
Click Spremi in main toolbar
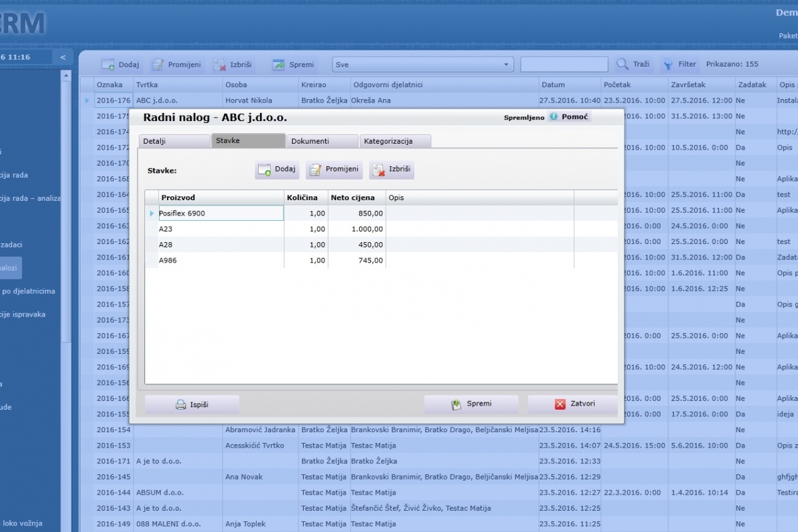click(x=293, y=65)
